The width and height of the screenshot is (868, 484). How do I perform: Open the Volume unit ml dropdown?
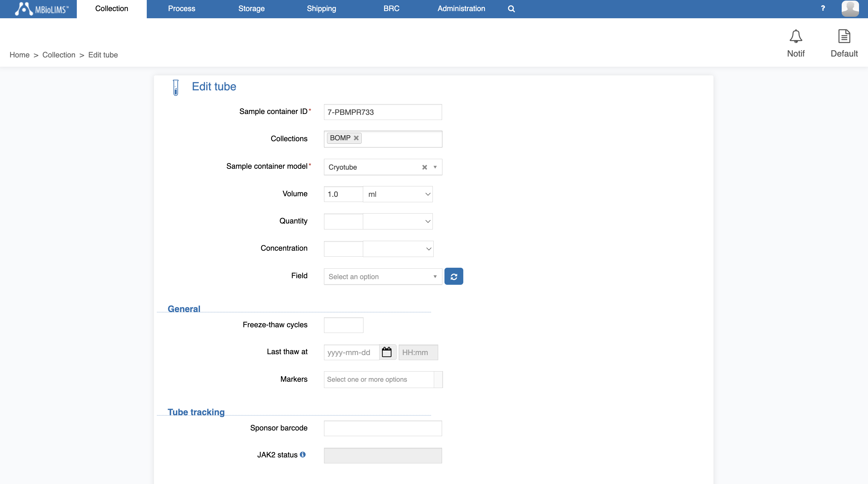coord(398,194)
